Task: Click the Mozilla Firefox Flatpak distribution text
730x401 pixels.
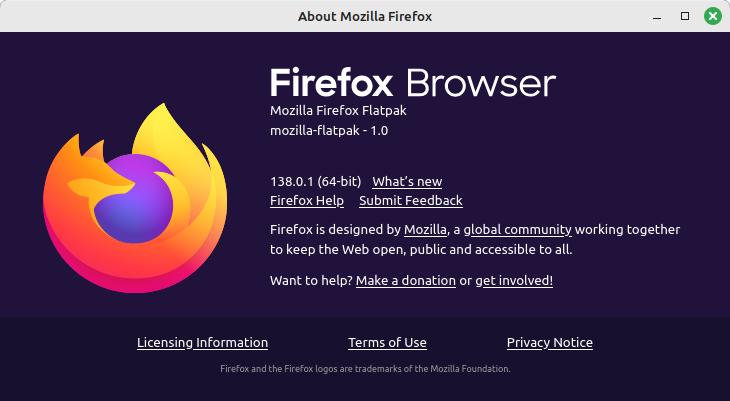Action: [x=338, y=111]
